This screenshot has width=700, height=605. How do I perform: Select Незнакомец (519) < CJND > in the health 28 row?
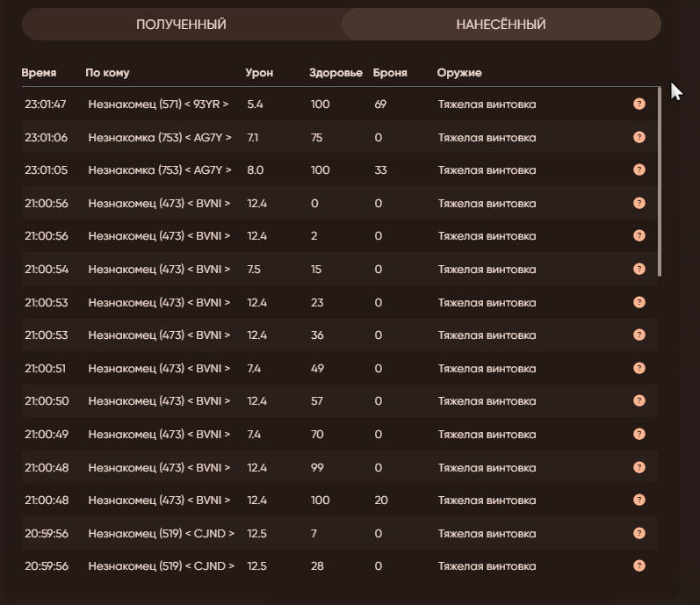tap(161, 566)
